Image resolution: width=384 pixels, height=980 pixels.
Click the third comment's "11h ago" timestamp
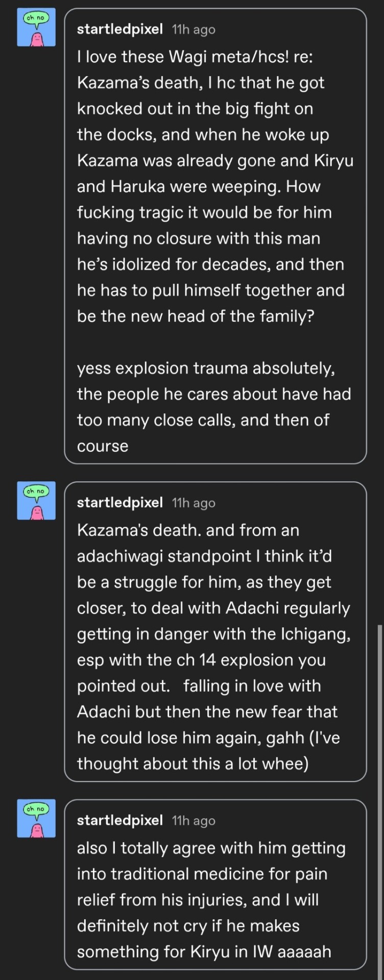coord(194,821)
